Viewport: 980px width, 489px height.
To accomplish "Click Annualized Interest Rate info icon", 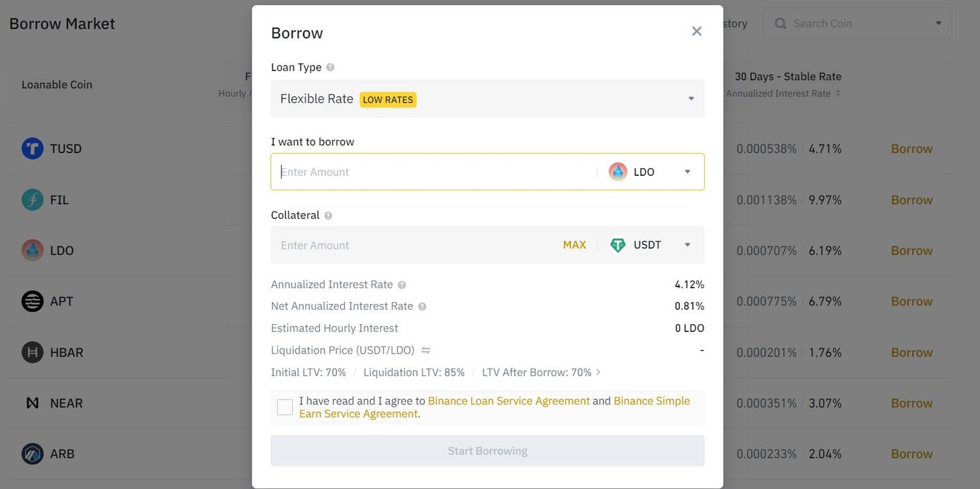I will pyautogui.click(x=402, y=285).
